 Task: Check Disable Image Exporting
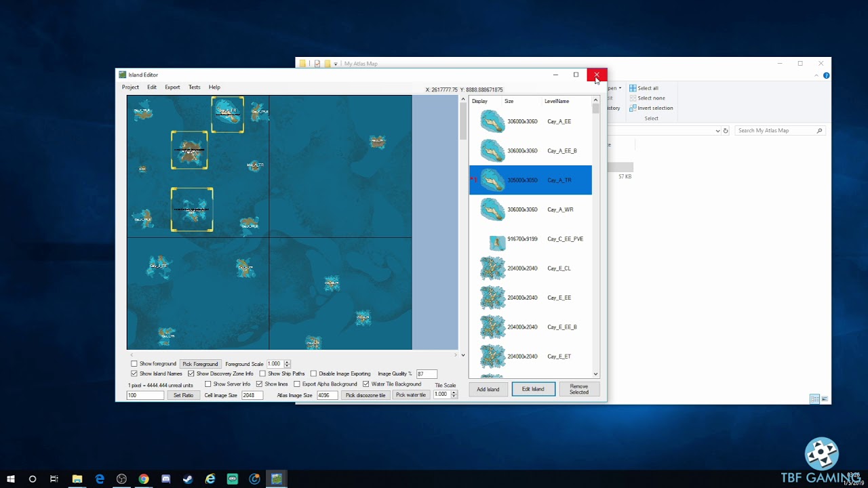[313, 373]
